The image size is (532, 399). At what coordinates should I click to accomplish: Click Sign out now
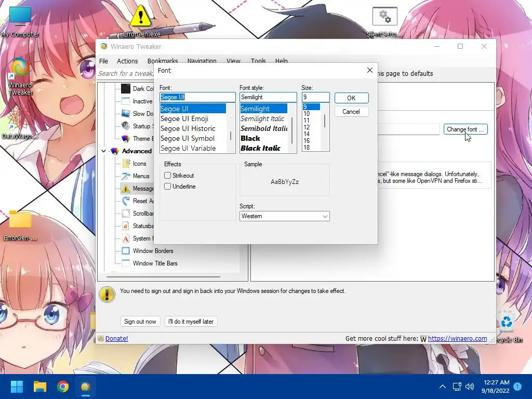pyautogui.click(x=140, y=321)
